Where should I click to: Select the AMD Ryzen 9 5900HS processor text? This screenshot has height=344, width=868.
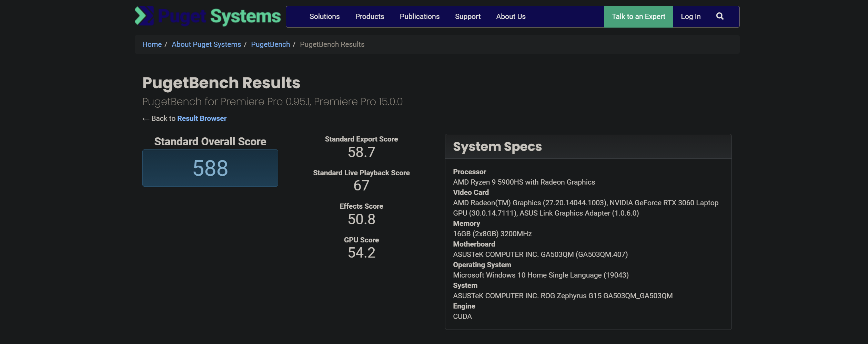(x=524, y=182)
